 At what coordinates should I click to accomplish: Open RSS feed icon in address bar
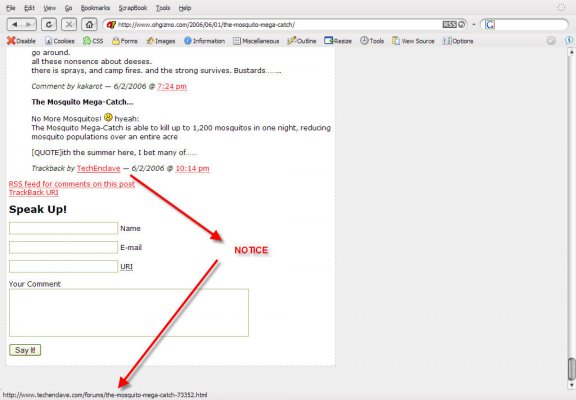coord(450,25)
